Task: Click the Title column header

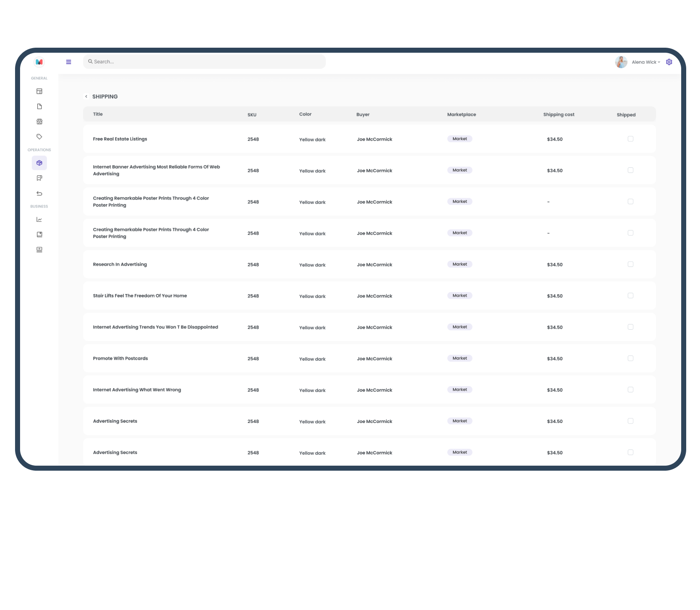Action: 98,114
